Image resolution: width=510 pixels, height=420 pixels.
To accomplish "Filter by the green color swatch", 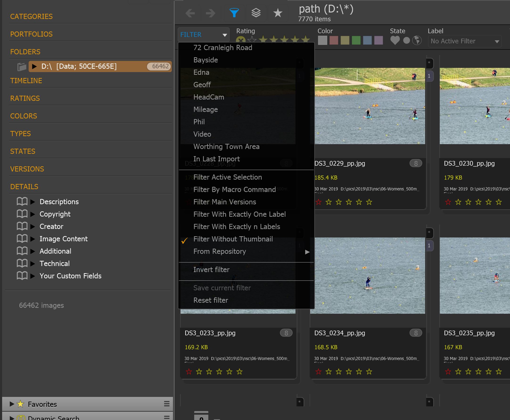I will [x=356, y=41].
